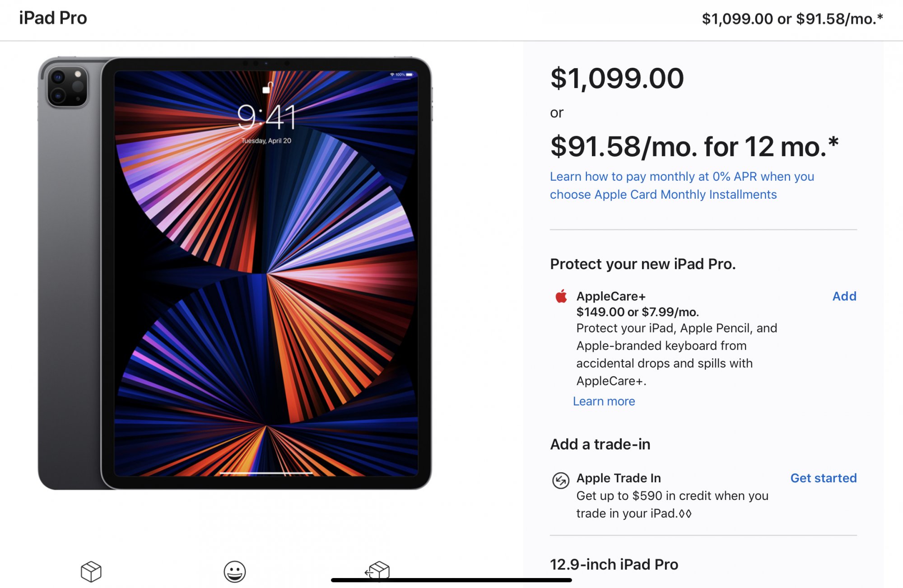Click the Apple Trade In circular arrows icon

561,480
